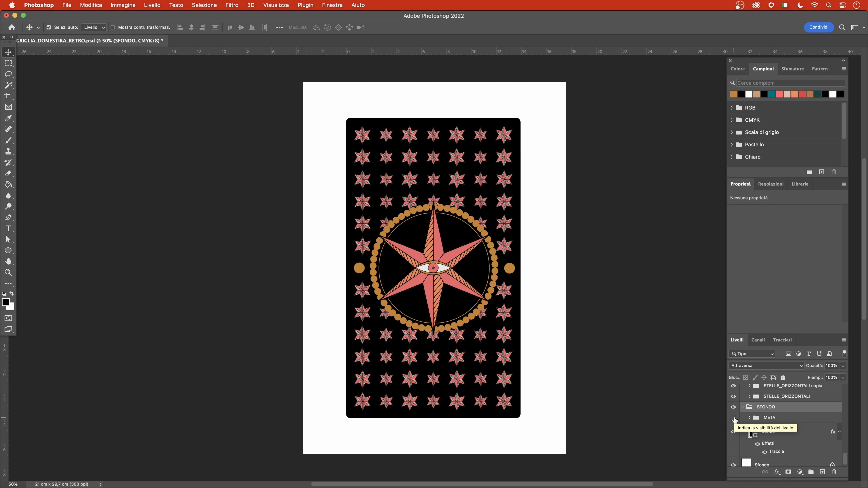Select the History Brush tool

click(8, 162)
